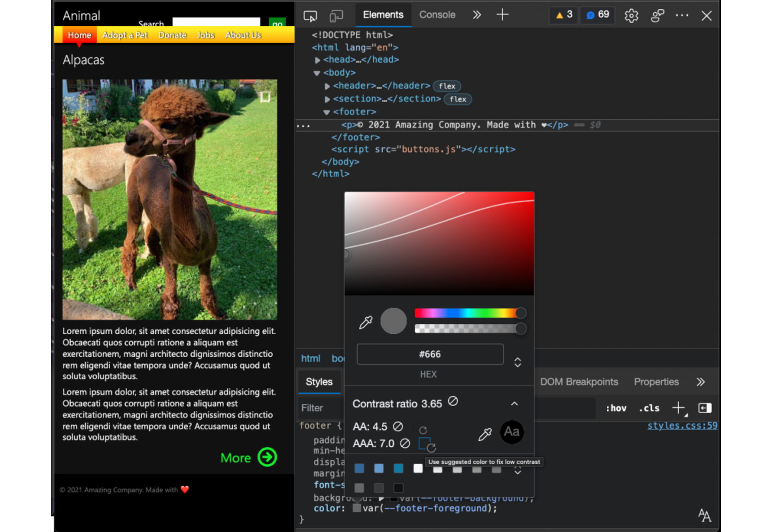Screen dimensions: 772x532
Task: Click the Aa contrast preview circle
Action: tap(512, 432)
